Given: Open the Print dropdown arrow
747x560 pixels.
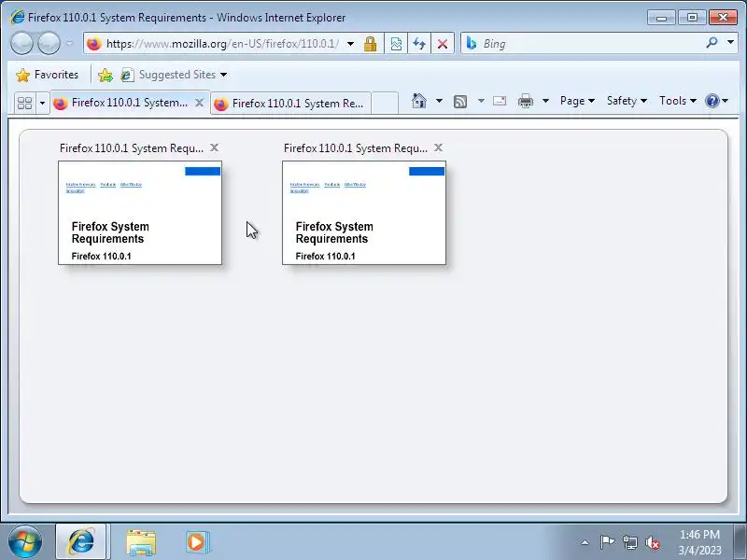Looking at the screenshot, I should coord(546,101).
